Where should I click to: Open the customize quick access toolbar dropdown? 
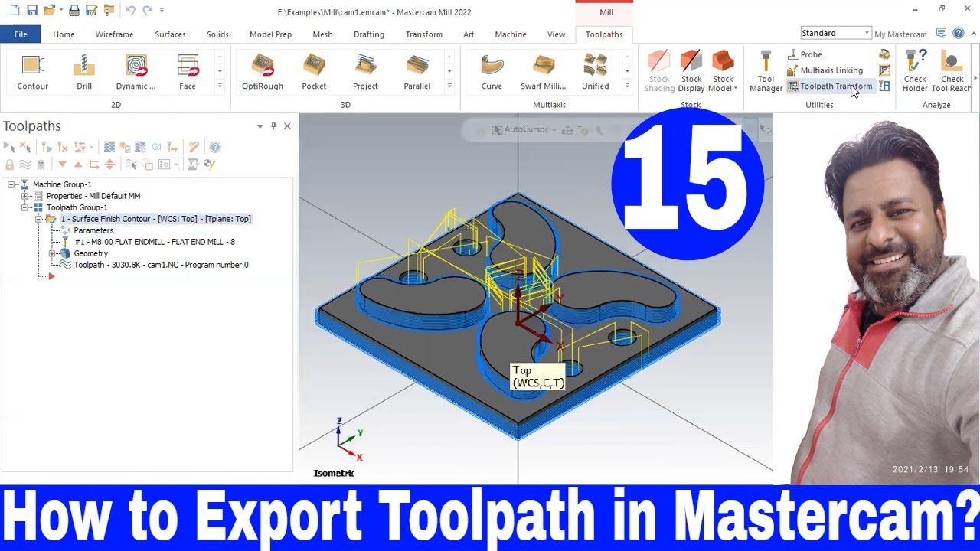tap(162, 11)
